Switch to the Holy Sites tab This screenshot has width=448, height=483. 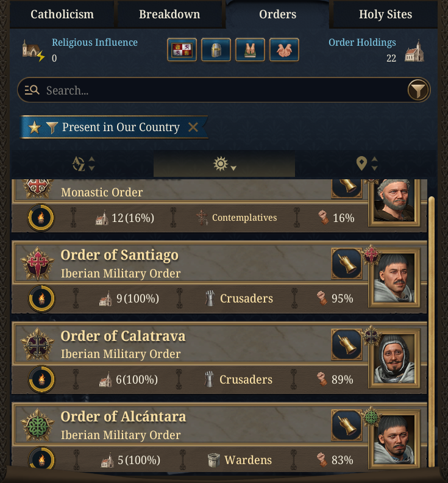(x=385, y=14)
